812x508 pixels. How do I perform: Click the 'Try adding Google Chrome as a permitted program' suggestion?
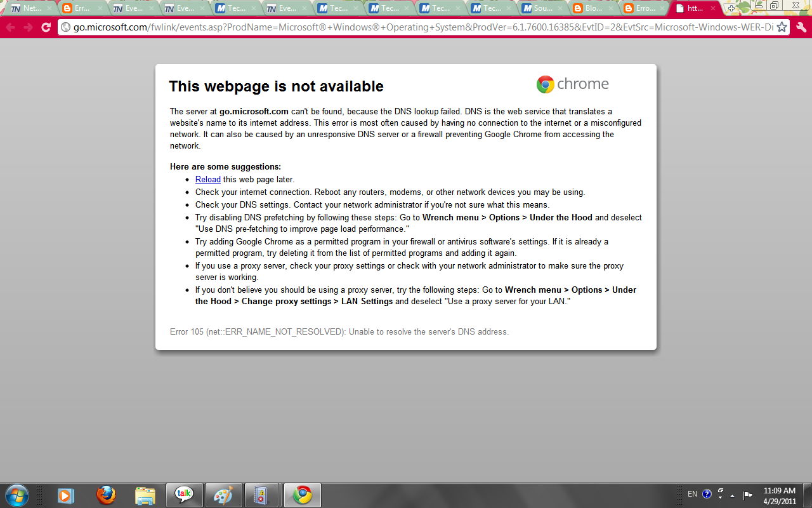point(402,247)
